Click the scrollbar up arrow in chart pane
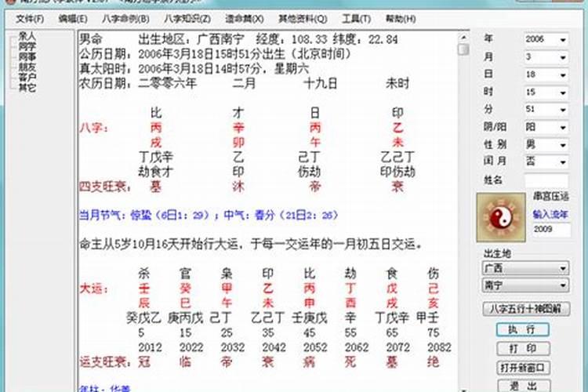 463,38
